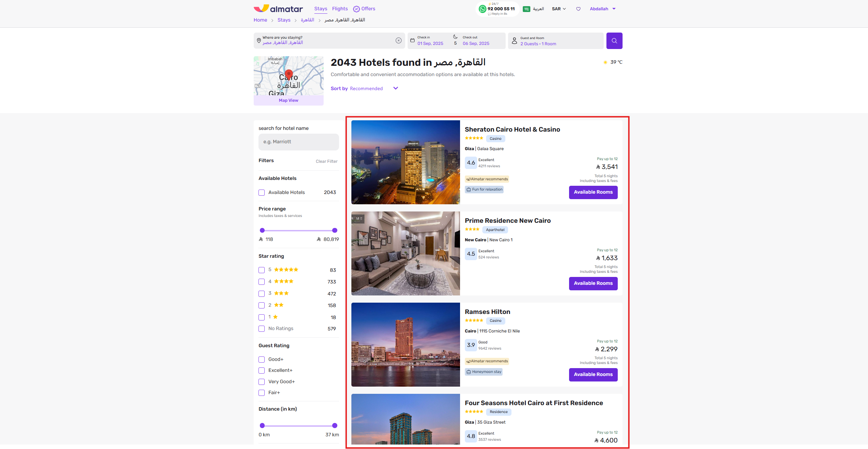Click the guest person icon
The height and width of the screenshot is (449, 868).
514,41
